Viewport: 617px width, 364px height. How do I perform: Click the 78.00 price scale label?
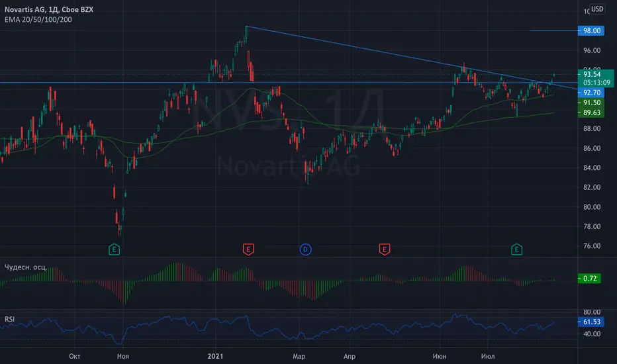tap(592, 226)
